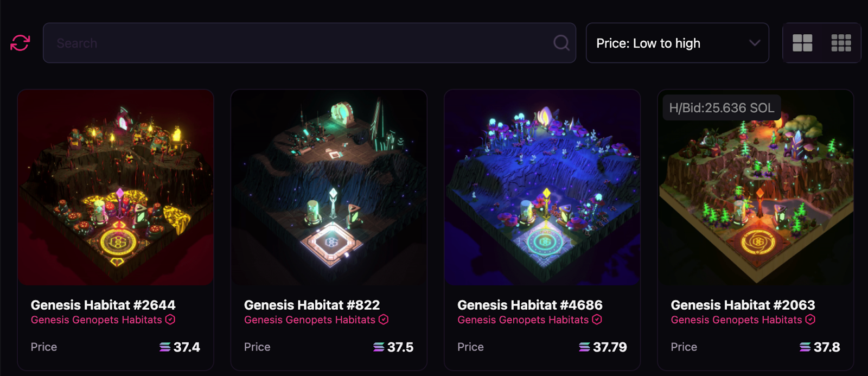The height and width of the screenshot is (376, 868).
Task: Click SOL icon beside 37.4 price
Action: click(165, 347)
